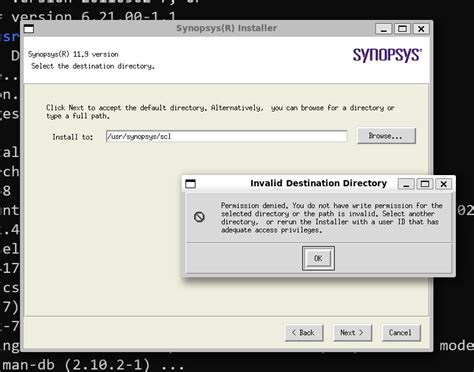Viewport: 474px width, 372px height.
Task: Click the 'Click Next to accept' instruction text
Action: click(x=220, y=112)
